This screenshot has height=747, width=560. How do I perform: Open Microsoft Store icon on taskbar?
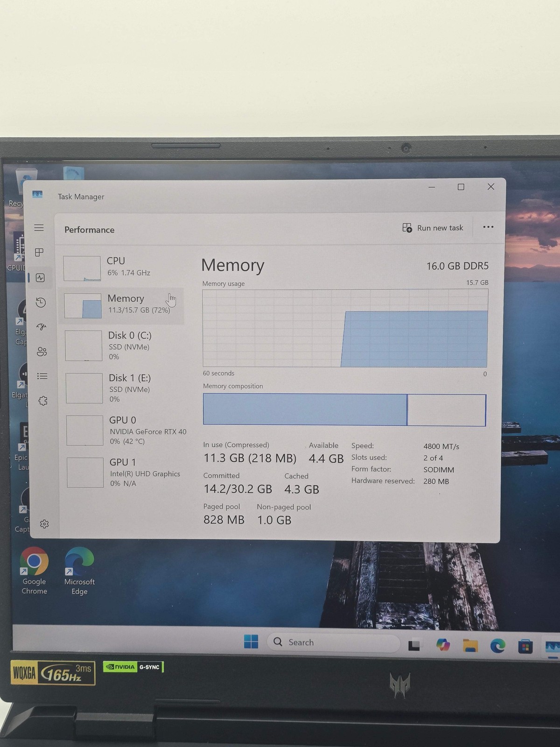(525, 647)
